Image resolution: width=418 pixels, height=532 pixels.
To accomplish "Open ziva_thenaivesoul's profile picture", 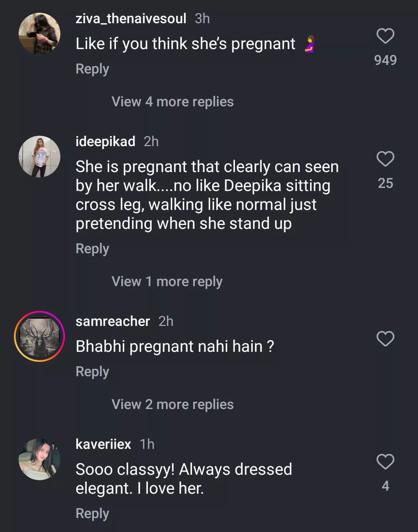I will (39, 34).
